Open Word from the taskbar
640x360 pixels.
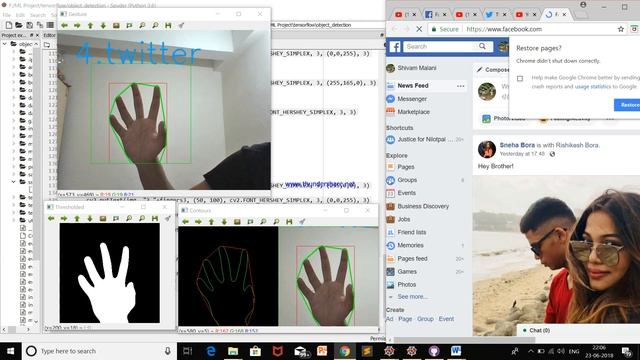click(456, 351)
